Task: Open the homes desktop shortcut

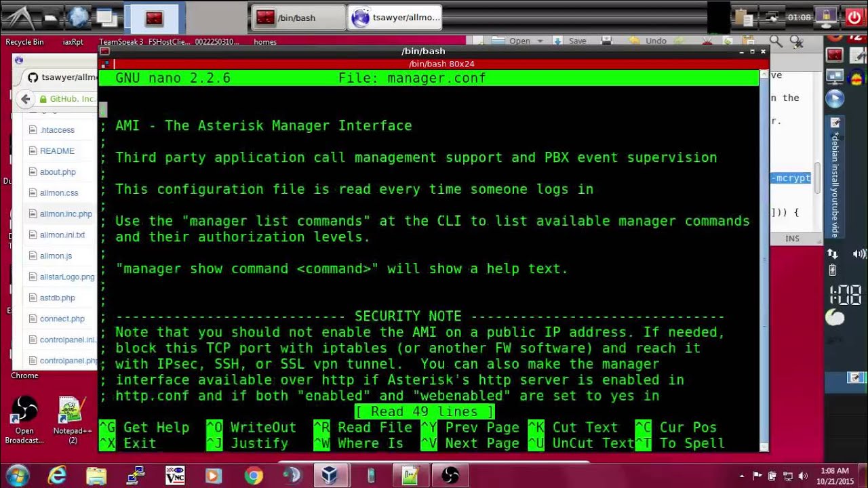Action: pos(265,42)
